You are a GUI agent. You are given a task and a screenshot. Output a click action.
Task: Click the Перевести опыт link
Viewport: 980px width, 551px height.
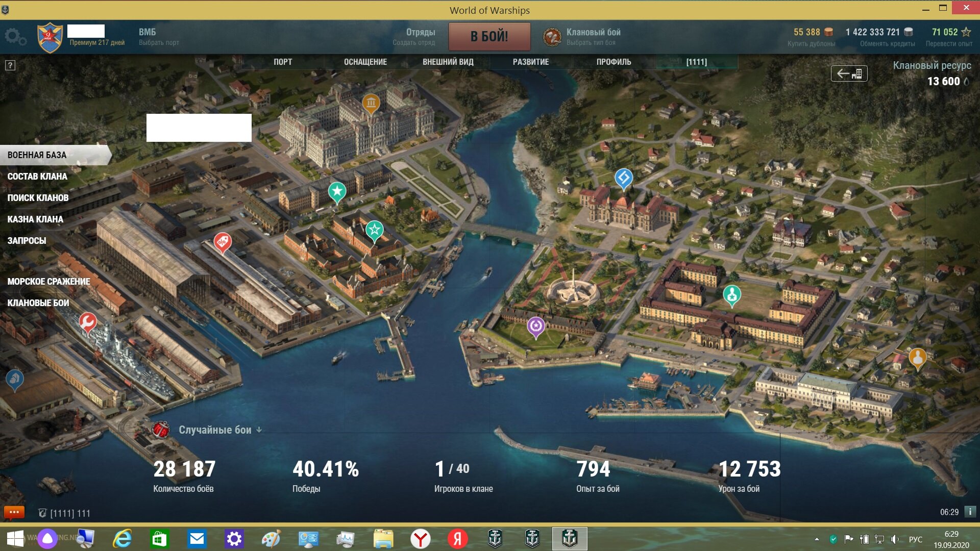pos(949,44)
